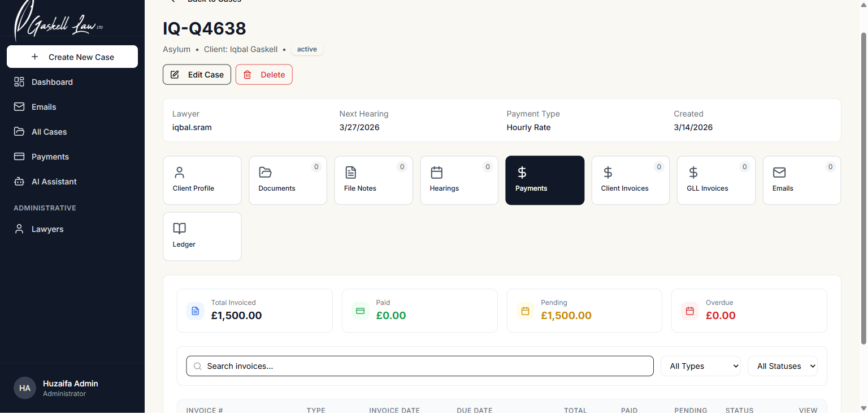
Task: Click the HA administrator avatar
Action: pyautogui.click(x=24, y=388)
